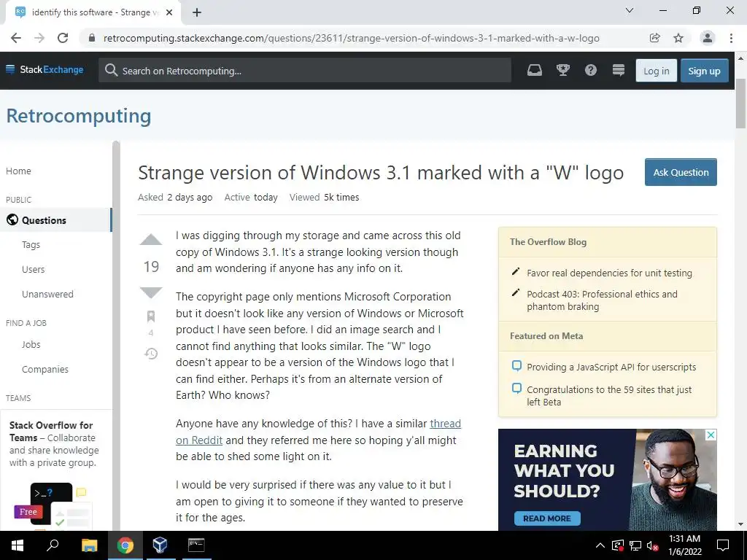747x560 pixels.
Task: Click READ MORE in the advertisement
Action: (x=547, y=518)
